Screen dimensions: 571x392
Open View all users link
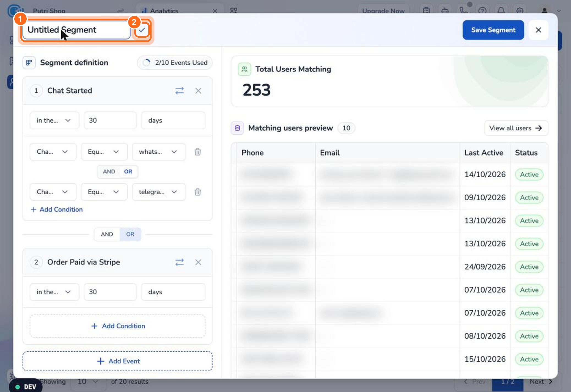(516, 128)
